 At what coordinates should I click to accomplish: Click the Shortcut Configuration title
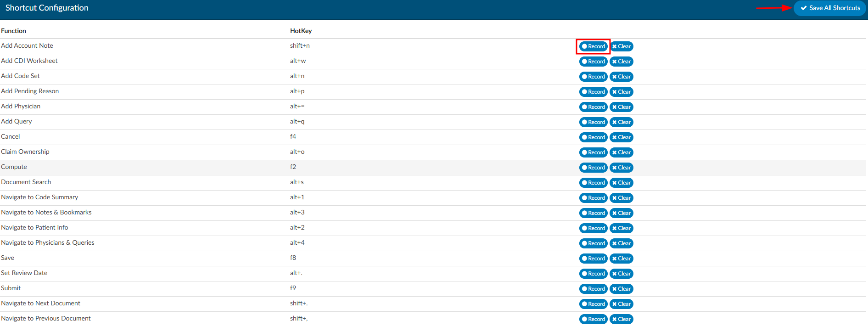[x=47, y=8]
